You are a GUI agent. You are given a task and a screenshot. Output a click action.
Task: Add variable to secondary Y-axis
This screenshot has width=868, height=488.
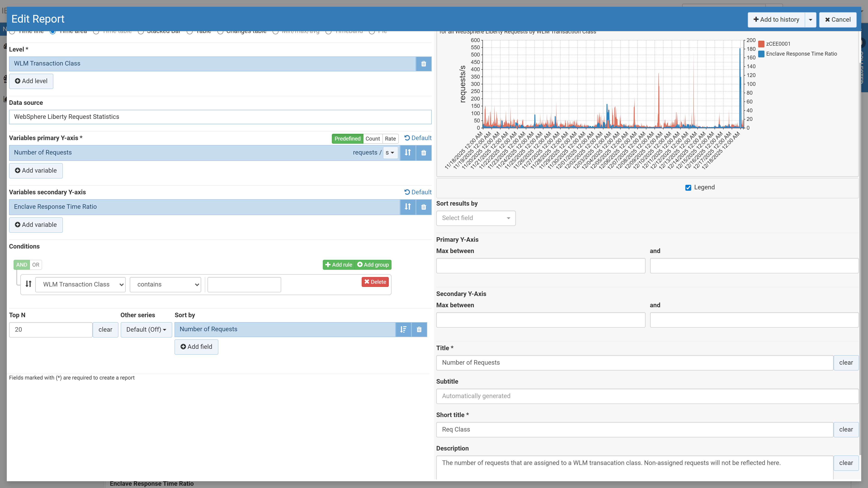pos(36,225)
